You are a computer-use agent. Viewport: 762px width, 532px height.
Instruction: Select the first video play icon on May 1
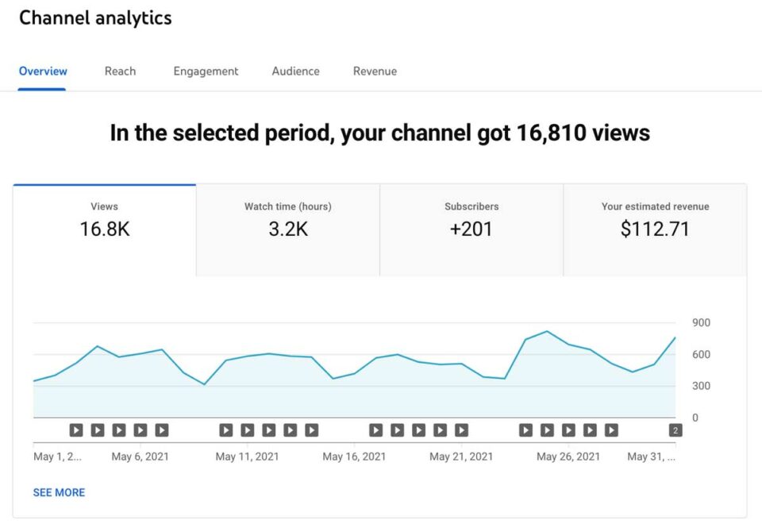point(76,430)
